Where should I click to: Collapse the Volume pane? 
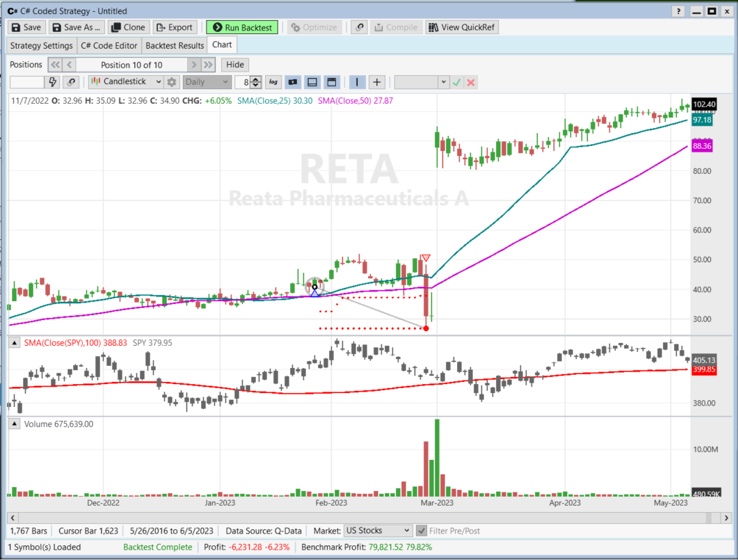pos(15,424)
